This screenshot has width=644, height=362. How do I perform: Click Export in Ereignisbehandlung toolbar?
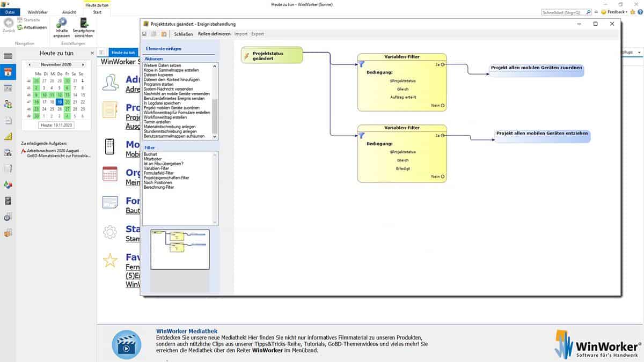[258, 34]
